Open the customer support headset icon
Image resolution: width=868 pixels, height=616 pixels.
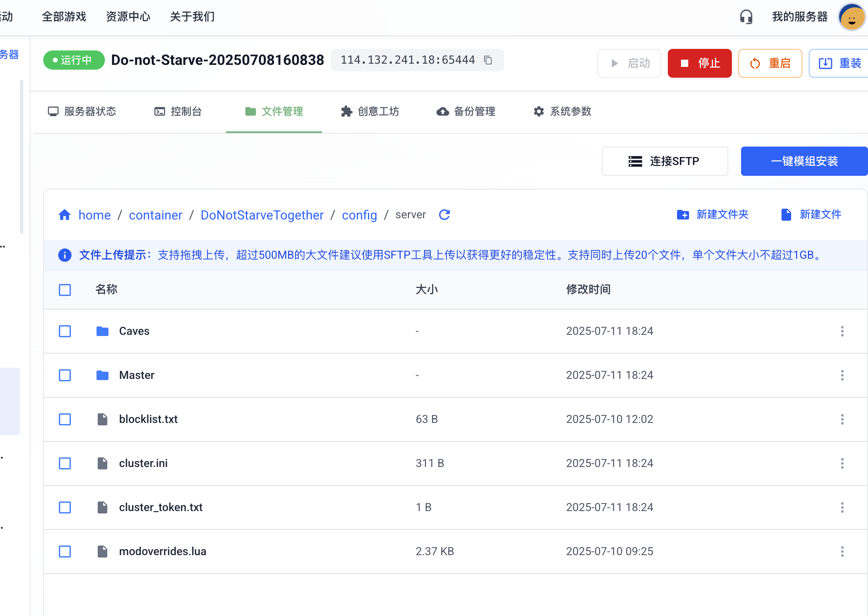point(746,17)
